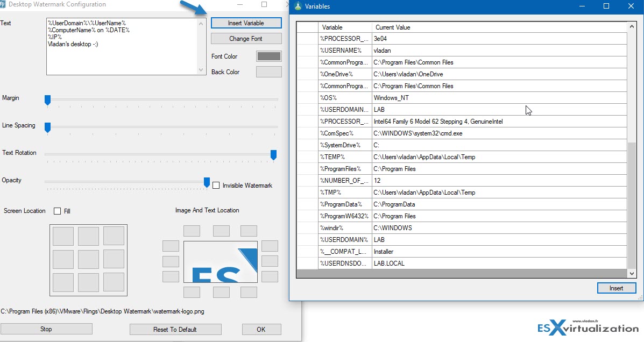Click the Insert Variable button
This screenshot has height=342, width=644.
(246, 23)
